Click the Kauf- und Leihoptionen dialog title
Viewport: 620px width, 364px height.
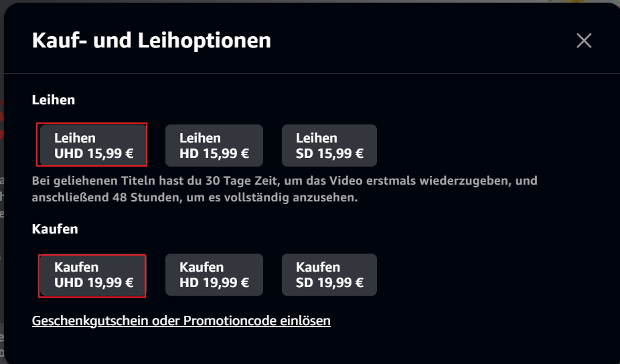(151, 41)
